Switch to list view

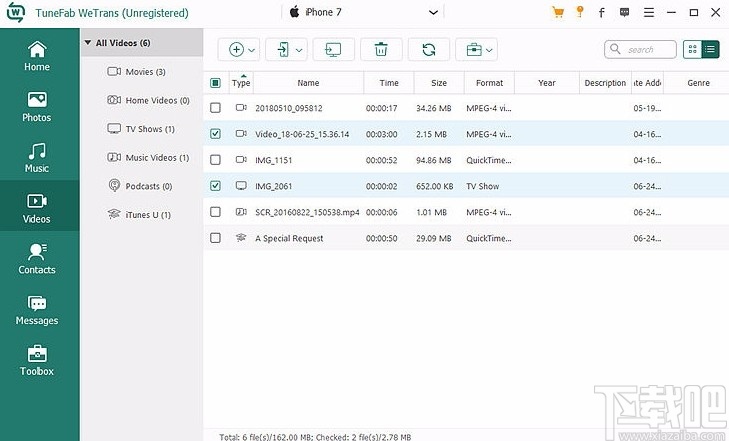(x=710, y=49)
